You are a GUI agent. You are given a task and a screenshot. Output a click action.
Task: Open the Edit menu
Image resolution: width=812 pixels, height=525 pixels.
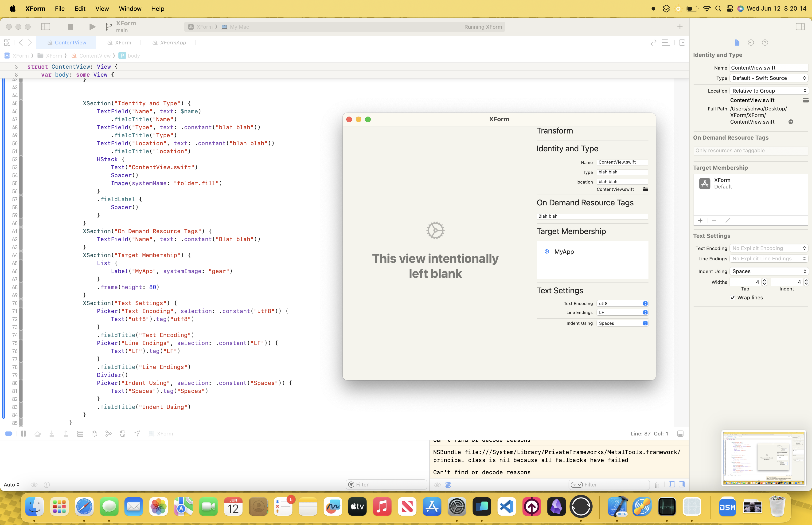[80, 8]
